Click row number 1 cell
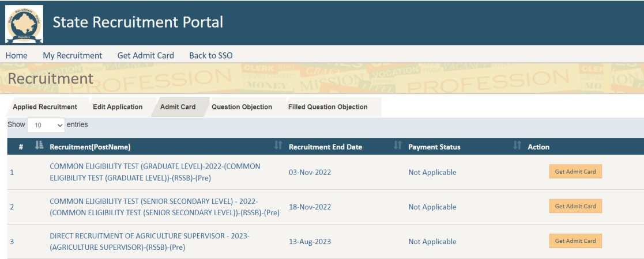The image size is (644, 259). click(x=12, y=172)
